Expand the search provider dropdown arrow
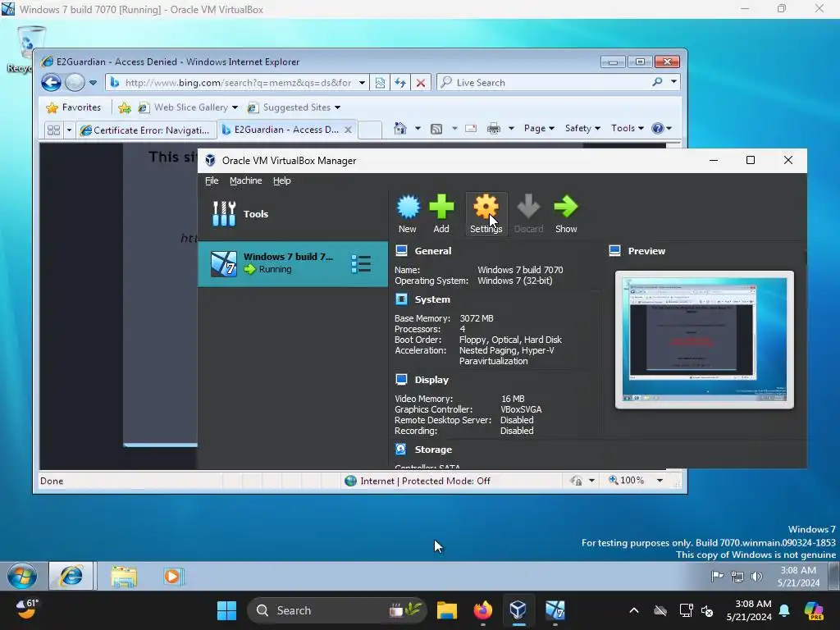Image resolution: width=840 pixels, height=630 pixels. tap(673, 82)
